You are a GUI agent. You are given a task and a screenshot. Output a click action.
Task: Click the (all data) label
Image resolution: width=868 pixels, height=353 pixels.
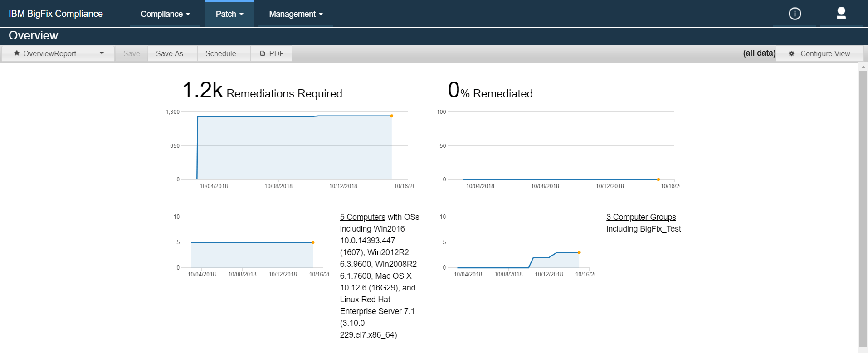(759, 53)
